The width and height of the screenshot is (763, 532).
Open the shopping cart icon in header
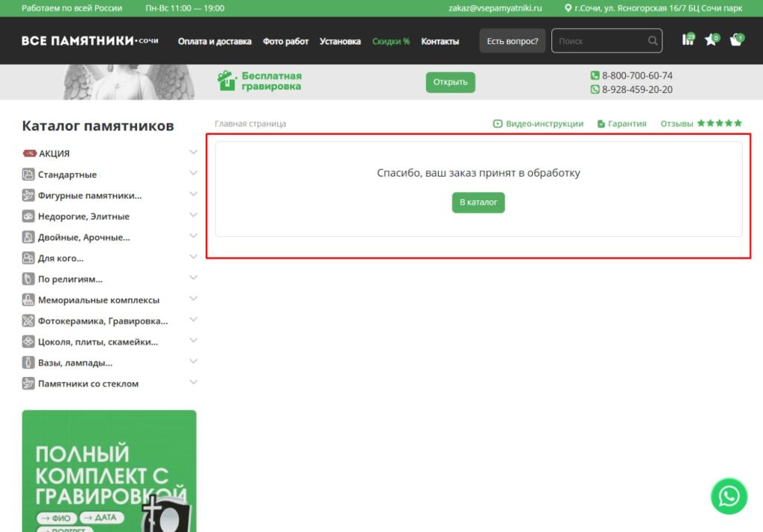(735, 40)
